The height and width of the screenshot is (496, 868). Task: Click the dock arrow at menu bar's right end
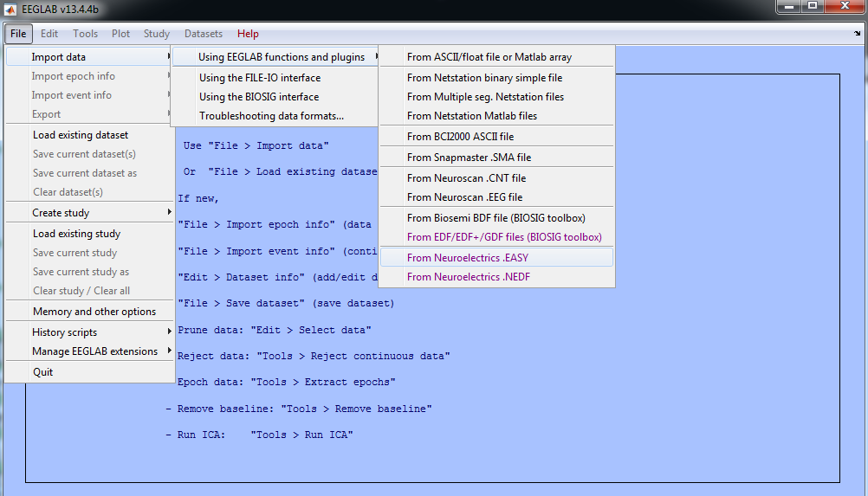[857, 34]
